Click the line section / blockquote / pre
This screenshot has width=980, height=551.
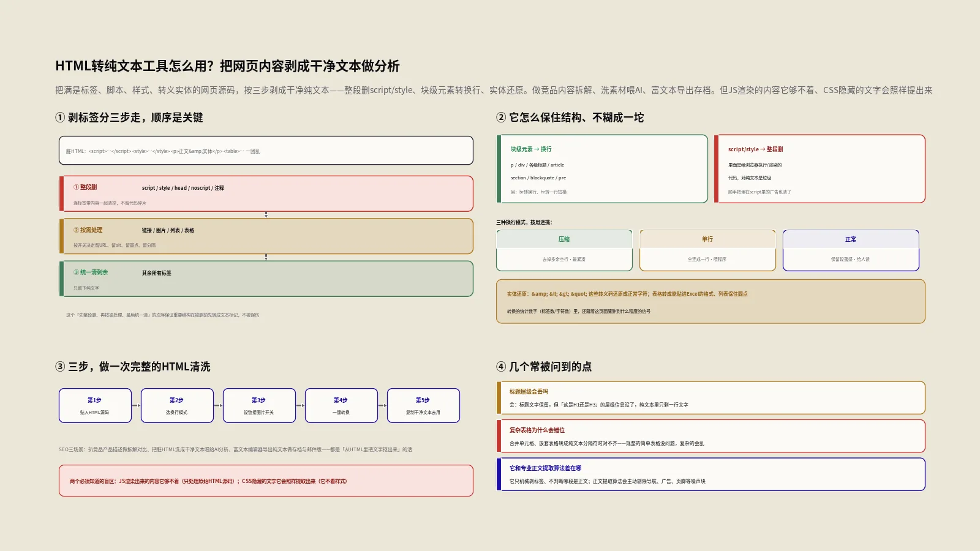click(538, 178)
